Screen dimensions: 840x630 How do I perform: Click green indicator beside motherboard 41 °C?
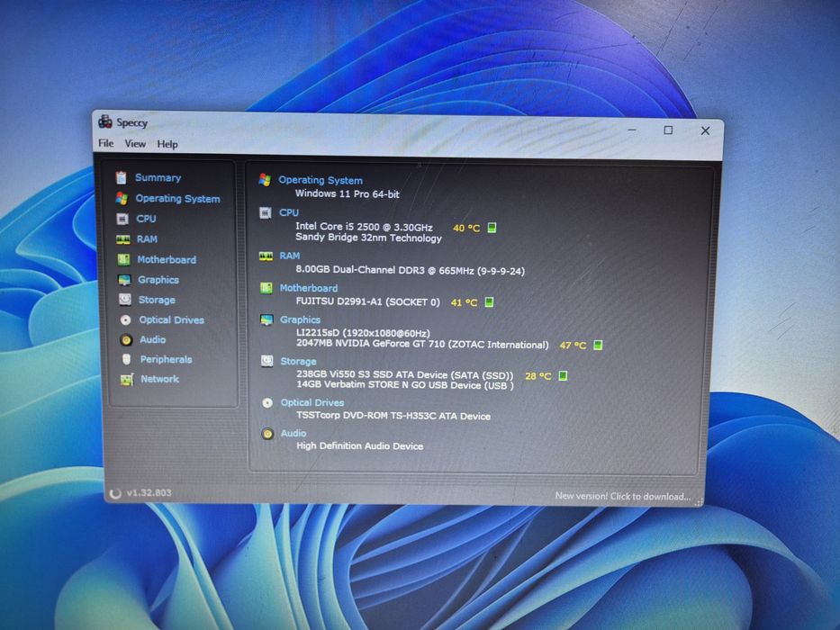489,302
